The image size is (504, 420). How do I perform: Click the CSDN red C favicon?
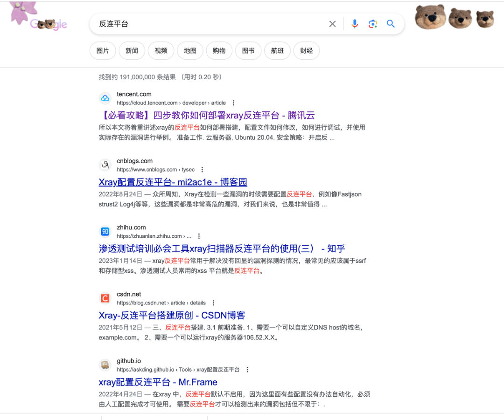pyautogui.click(x=105, y=298)
